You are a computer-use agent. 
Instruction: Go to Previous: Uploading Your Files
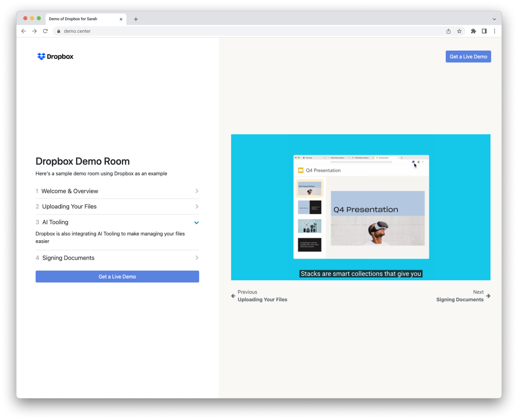pos(259,296)
